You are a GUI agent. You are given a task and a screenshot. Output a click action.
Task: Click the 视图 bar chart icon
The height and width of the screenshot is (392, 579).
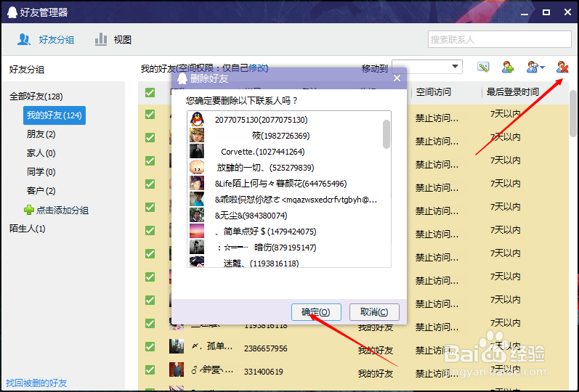[x=101, y=39]
